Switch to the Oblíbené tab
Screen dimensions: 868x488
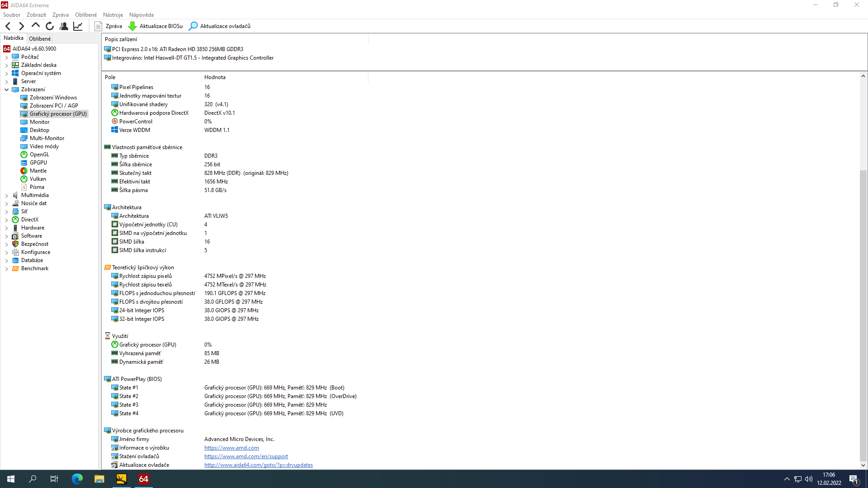(40, 39)
